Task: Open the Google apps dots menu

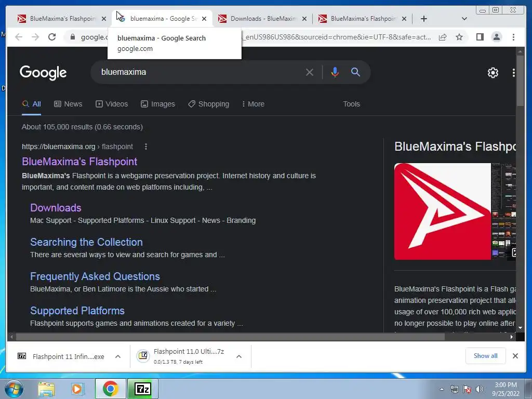Action: (513, 73)
